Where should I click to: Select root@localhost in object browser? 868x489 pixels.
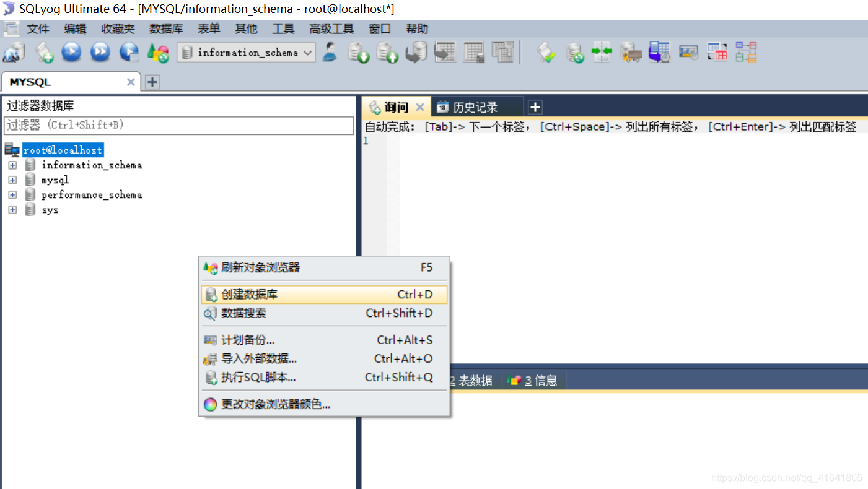coord(63,150)
